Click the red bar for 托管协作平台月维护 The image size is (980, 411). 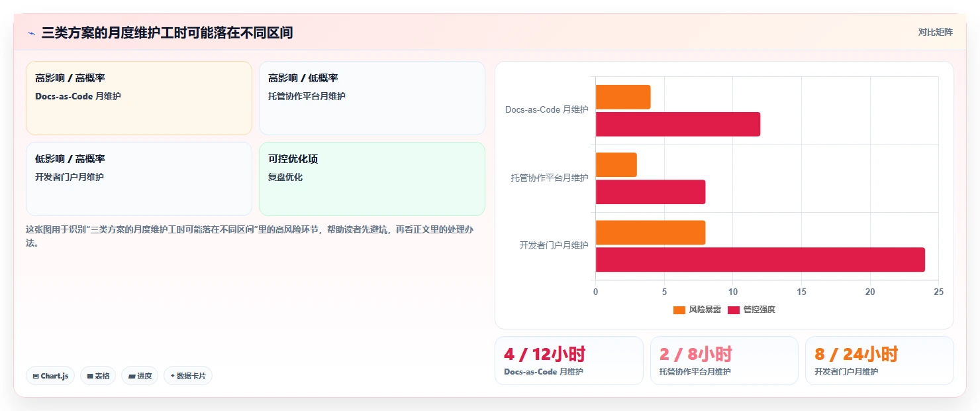(x=651, y=192)
